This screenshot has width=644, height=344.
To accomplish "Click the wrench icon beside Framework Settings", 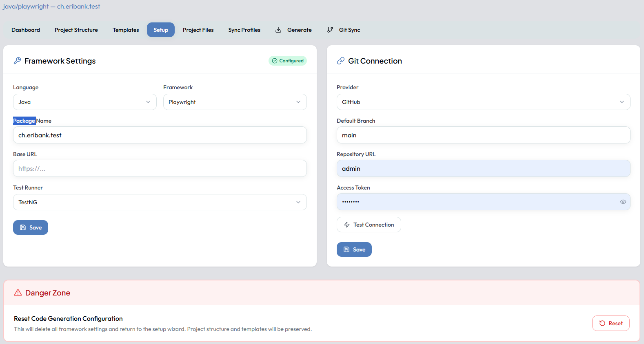I will 17,61.
